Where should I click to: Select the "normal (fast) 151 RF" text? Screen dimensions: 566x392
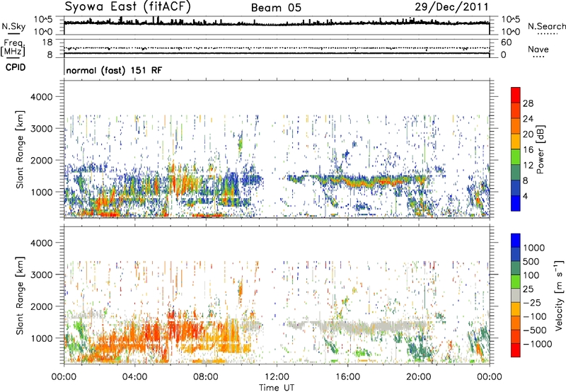pyautogui.click(x=114, y=70)
